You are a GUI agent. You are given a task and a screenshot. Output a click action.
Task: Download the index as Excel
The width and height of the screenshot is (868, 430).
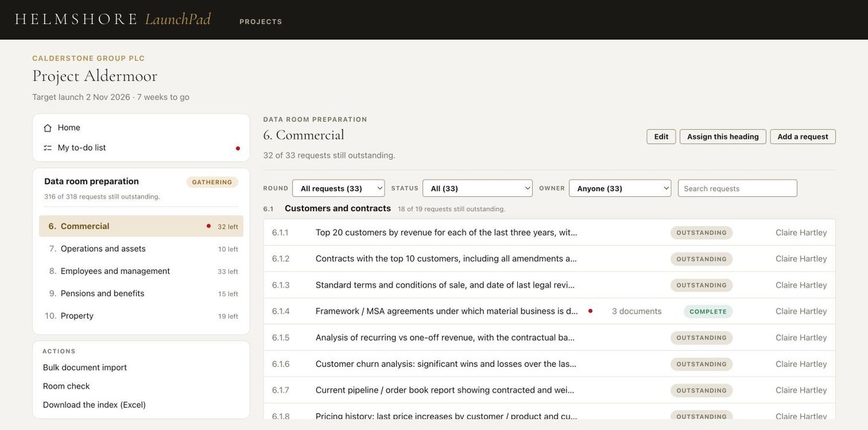pyautogui.click(x=95, y=405)
